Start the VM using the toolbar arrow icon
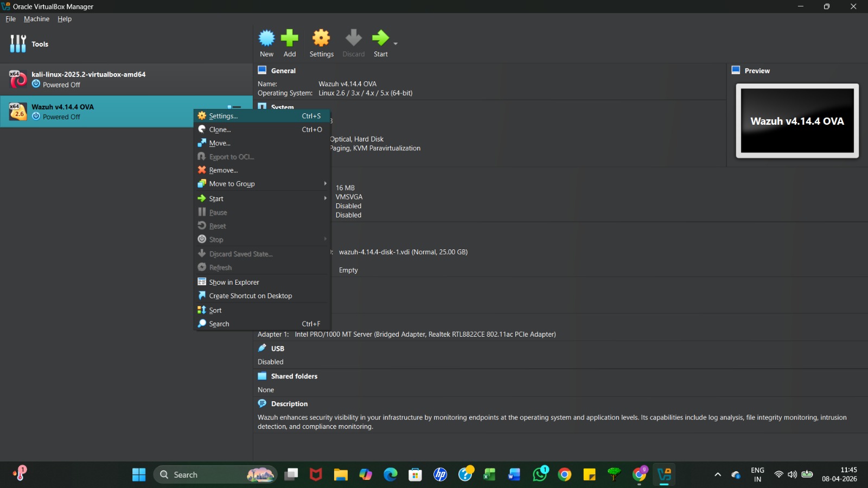868x488 pixels. (x=380, y=43)
